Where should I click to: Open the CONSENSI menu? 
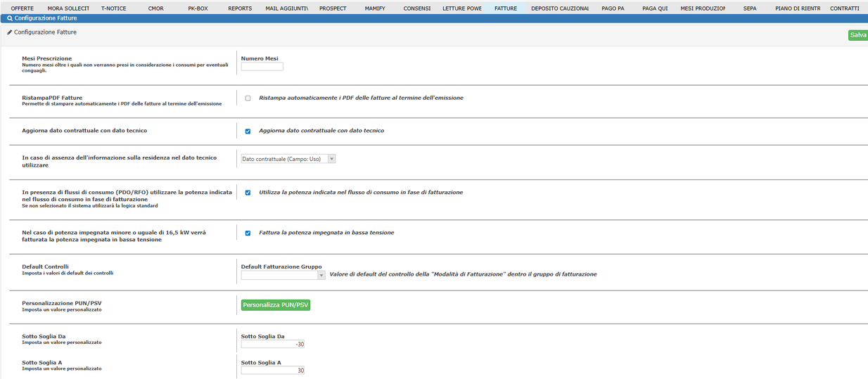(x=417, y=8)
